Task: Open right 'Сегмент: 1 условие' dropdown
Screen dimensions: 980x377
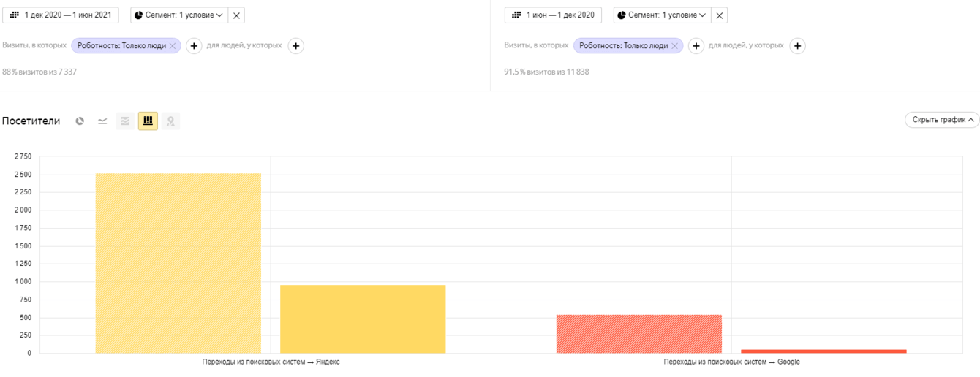Action: [x=662, y=15]
